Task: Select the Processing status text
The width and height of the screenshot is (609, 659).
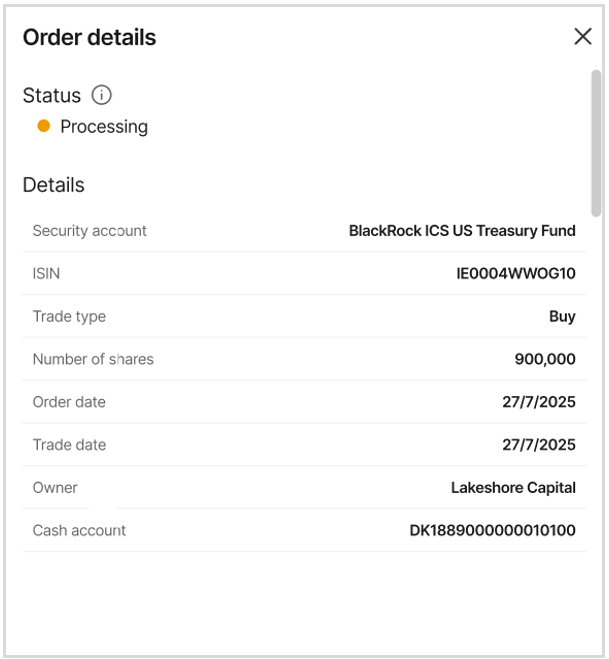Action: coord(104,127)
